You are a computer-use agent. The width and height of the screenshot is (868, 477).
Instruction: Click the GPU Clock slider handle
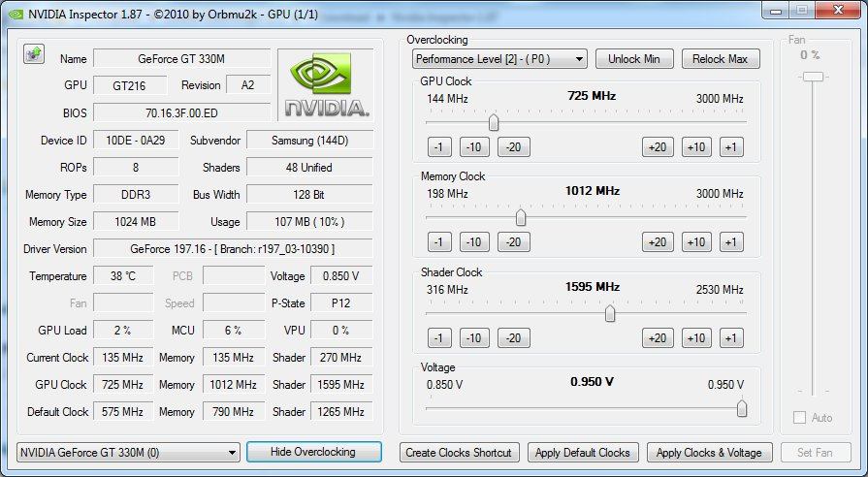pos(494,122)
